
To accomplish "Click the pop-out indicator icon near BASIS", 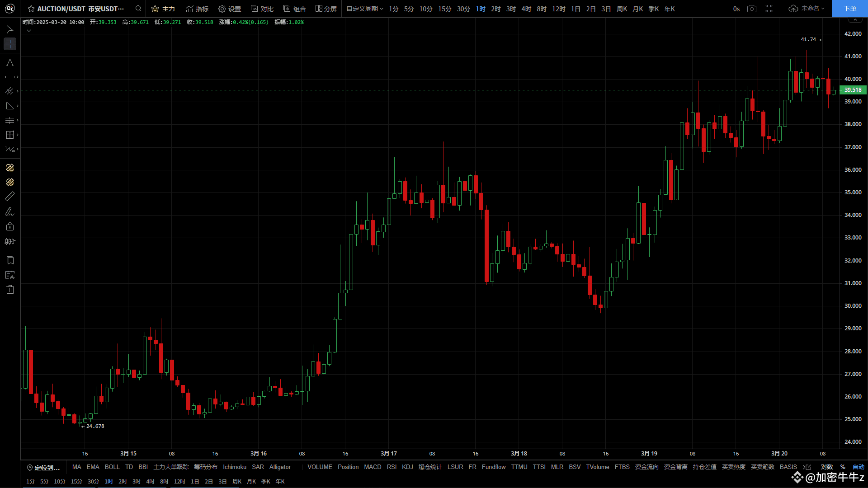I will (807, 467).
